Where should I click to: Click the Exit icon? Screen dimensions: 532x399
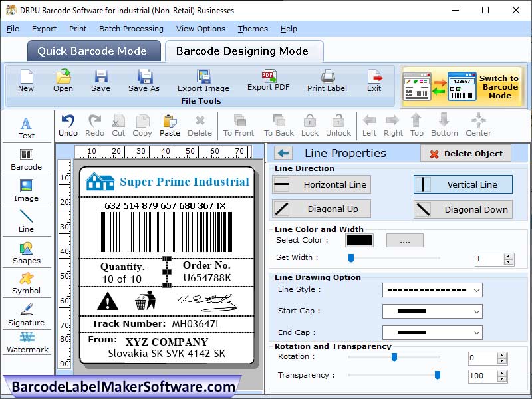374,76
